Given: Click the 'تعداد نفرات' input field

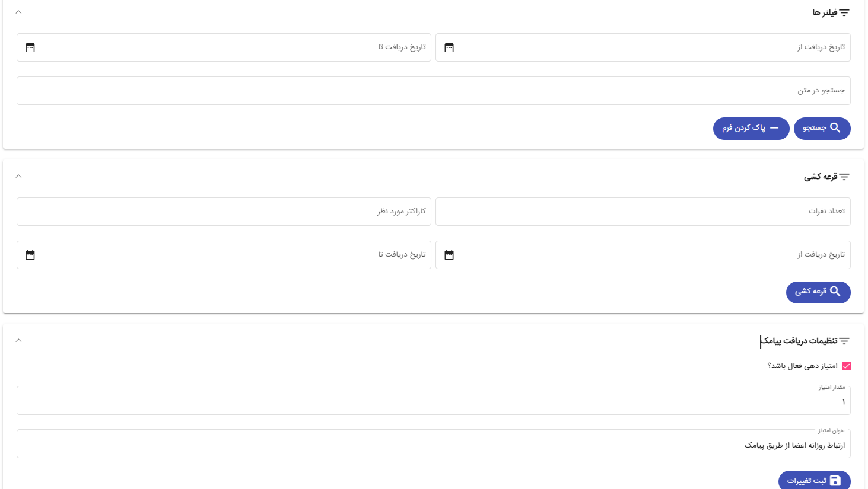Looking at the screenshot, I should tap(643, 212).
